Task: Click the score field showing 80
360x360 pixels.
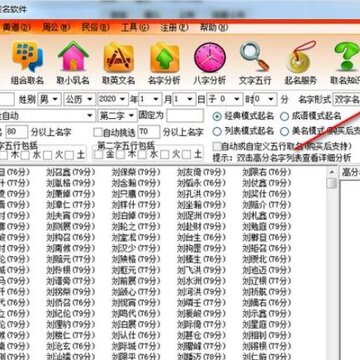Action: [x=17, y=132]
